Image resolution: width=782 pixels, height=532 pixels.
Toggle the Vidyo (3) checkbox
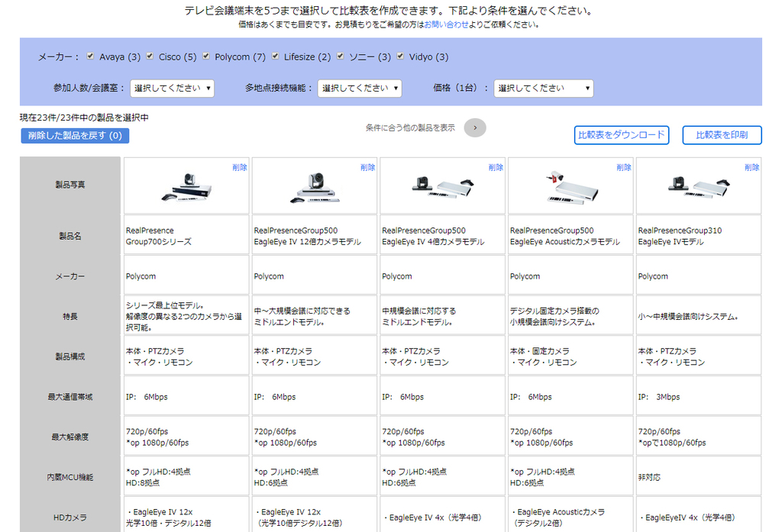pos(400,56)
